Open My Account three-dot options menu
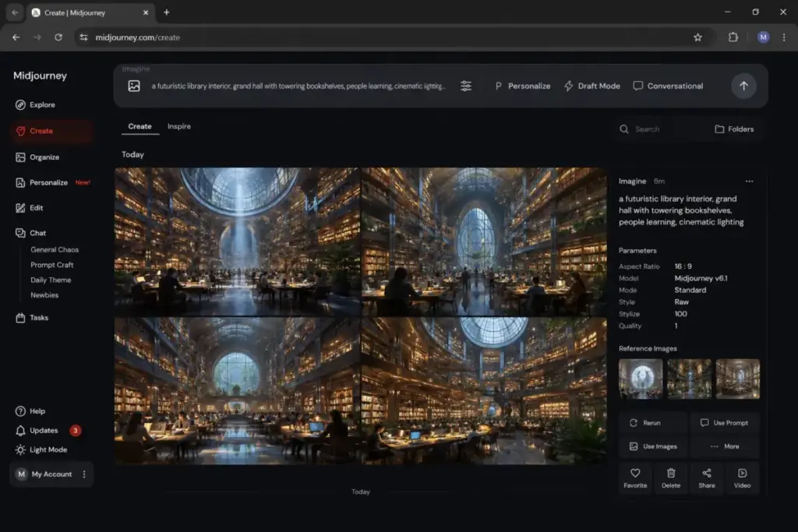 [x=84, y=474]
